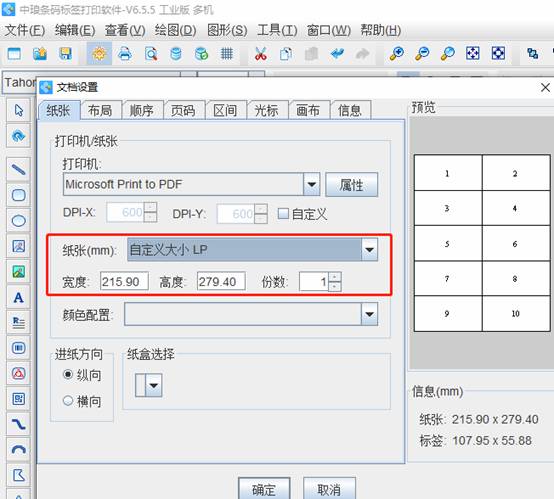Select the 纵向 feed direction radio button
Screen dimensions: 554x499
(68, 374)
